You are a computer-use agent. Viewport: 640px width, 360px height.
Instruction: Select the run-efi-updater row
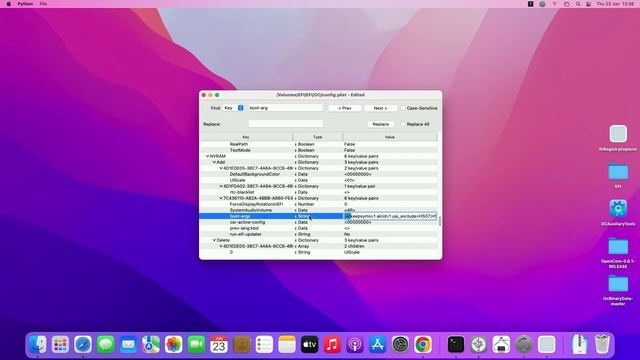coord(318,234)
